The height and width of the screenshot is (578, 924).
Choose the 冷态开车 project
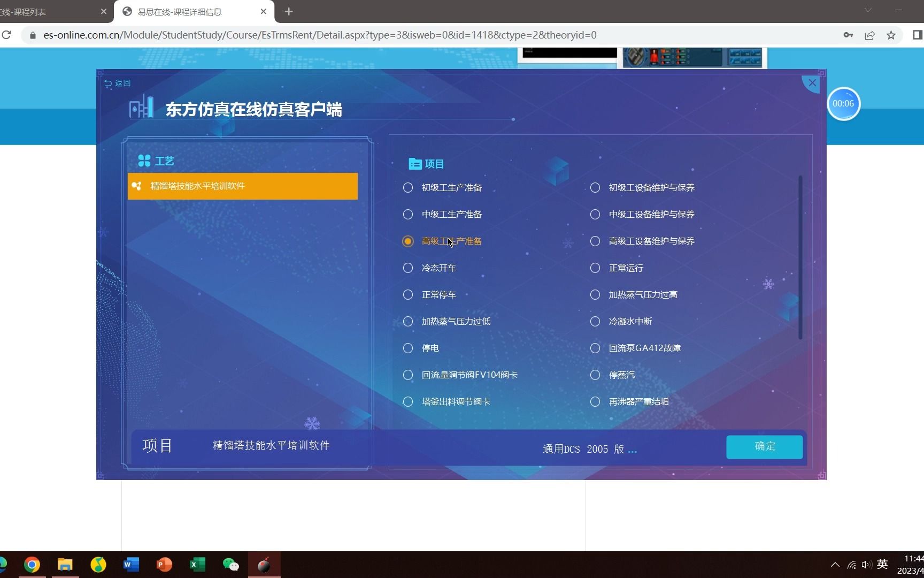point(408,268)
